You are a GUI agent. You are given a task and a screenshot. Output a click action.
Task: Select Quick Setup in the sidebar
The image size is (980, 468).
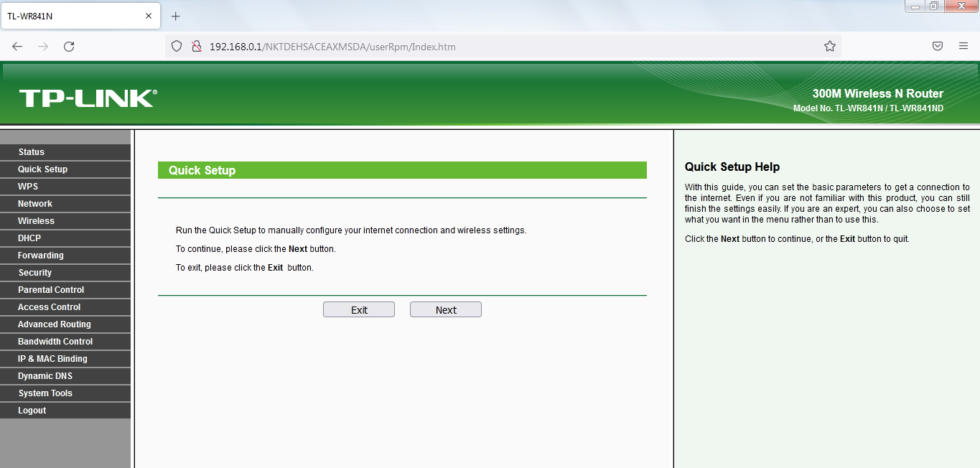coord(65,169)
